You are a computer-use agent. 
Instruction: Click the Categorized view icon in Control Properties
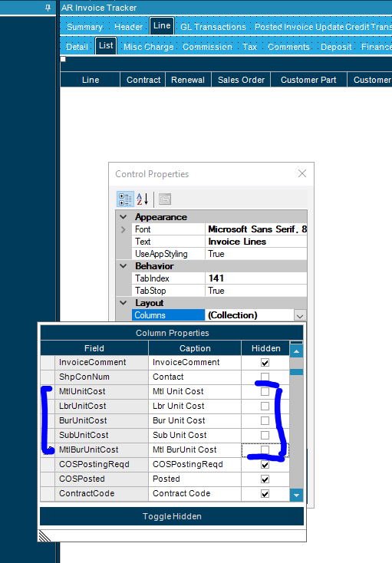125,199
